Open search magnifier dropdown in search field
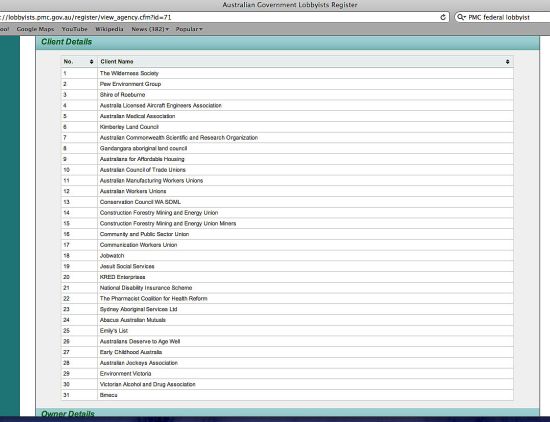The image size is (550, 422). (x=462, y=17)
